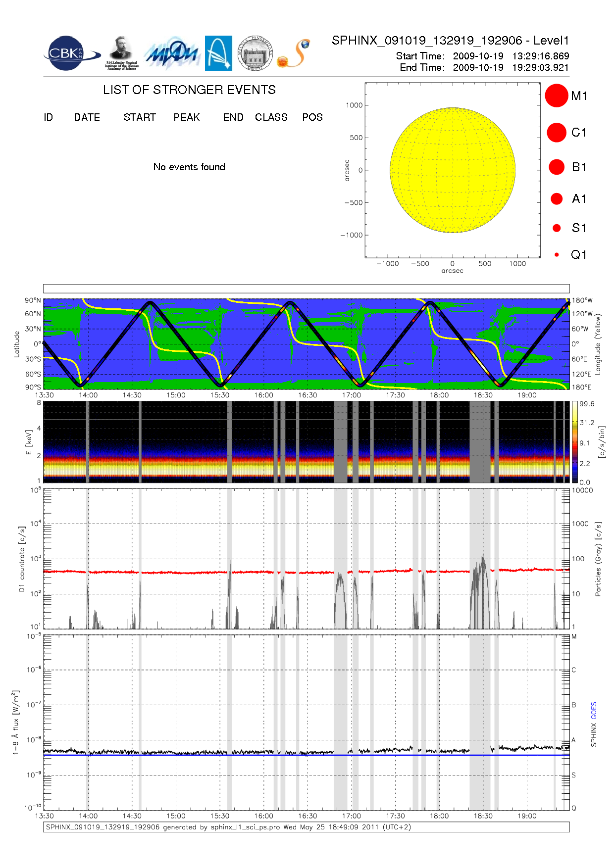
Task: Click the spectrogram color scale bar
Action: [574, 442]
